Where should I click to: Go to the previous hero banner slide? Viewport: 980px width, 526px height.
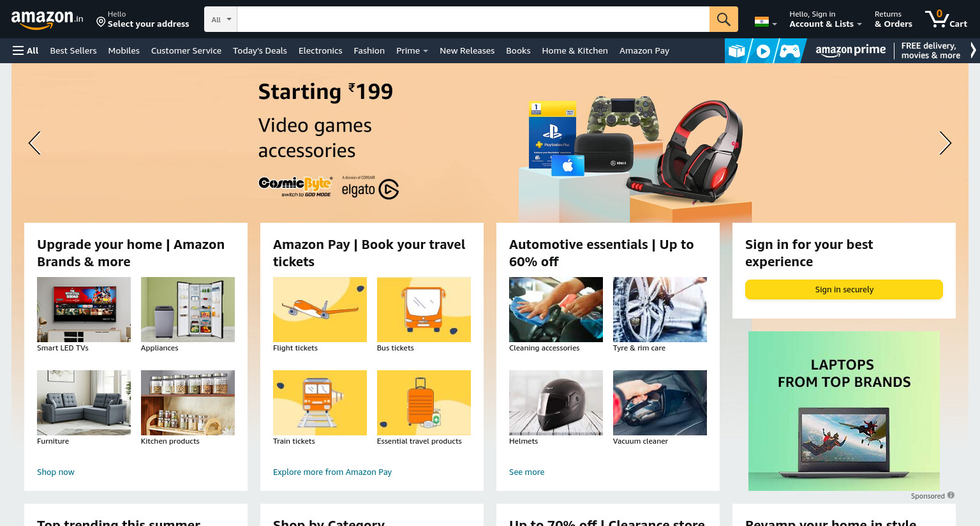(34, 143)
